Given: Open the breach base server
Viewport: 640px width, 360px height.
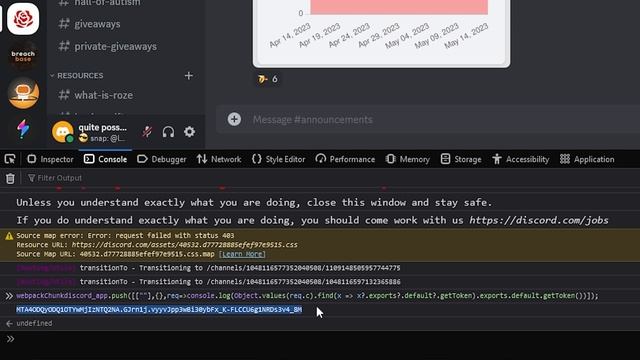Looking at the screenshot, I should click(x=23, y=56).
